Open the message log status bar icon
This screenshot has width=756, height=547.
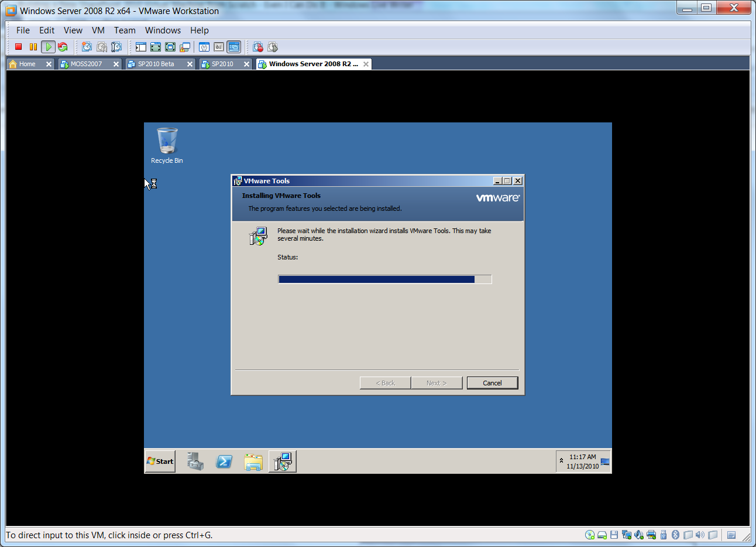click(x=731, y=535)
